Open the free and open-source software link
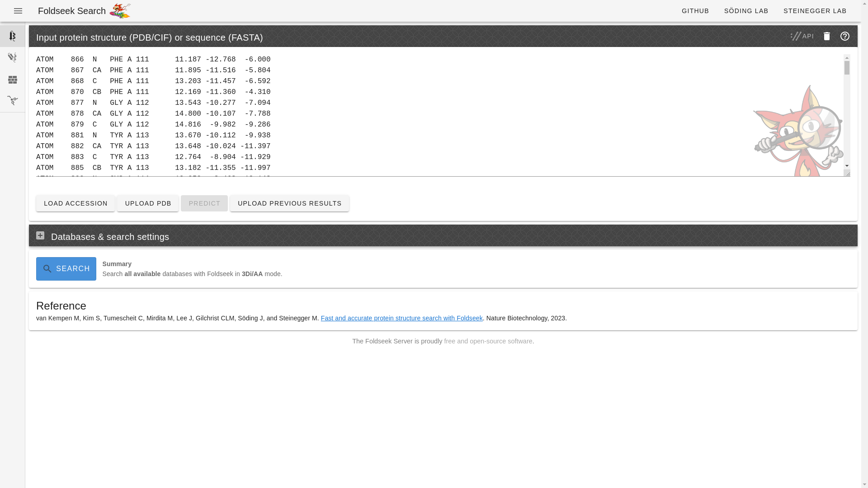This screenshot has height=488, width=868. pyautogui.click(x=488, y=341)
